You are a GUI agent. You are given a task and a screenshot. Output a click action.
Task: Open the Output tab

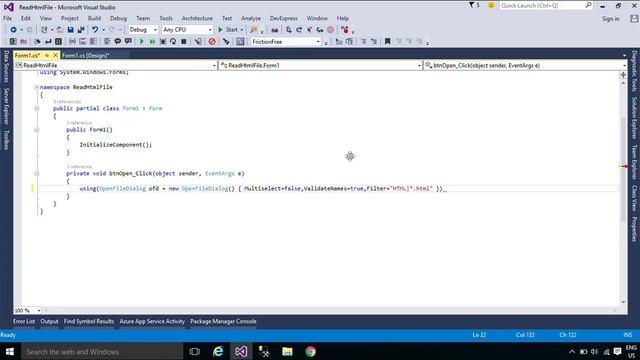tap(49, 322)
